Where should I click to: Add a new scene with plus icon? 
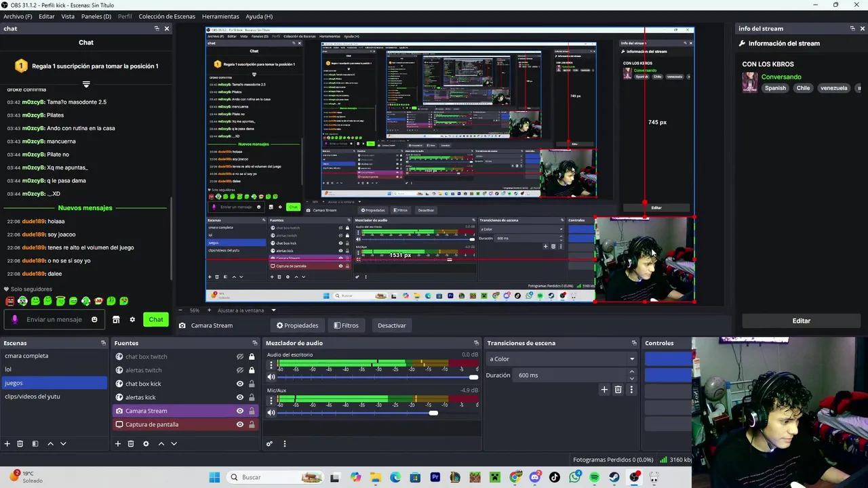[x=7, y=444]
